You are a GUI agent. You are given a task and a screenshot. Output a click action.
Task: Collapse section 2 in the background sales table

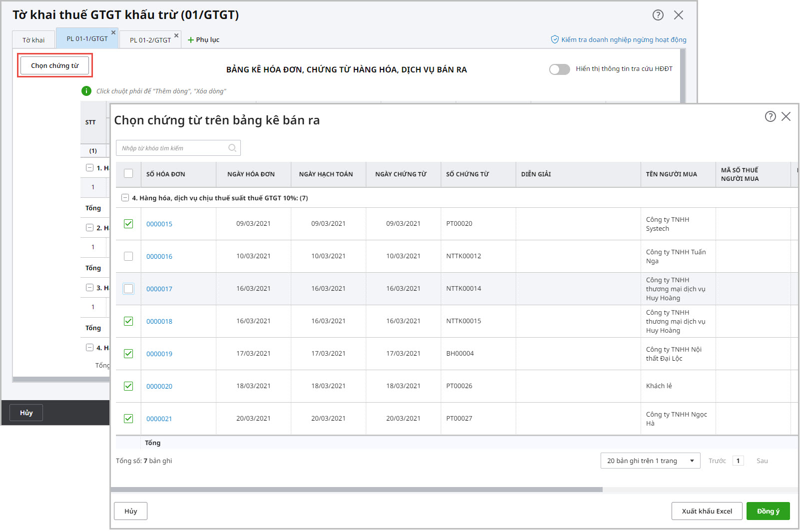pos(89,228)
